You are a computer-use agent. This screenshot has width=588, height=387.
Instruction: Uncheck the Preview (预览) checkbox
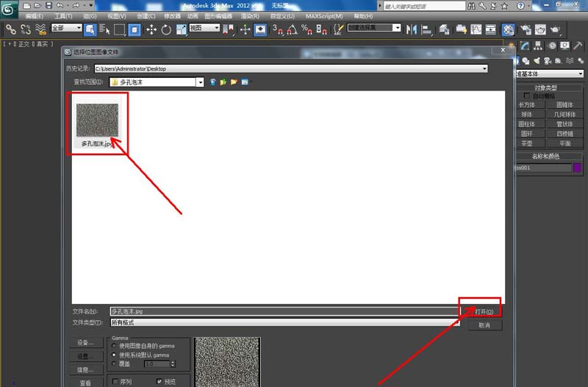coord(159,382)
